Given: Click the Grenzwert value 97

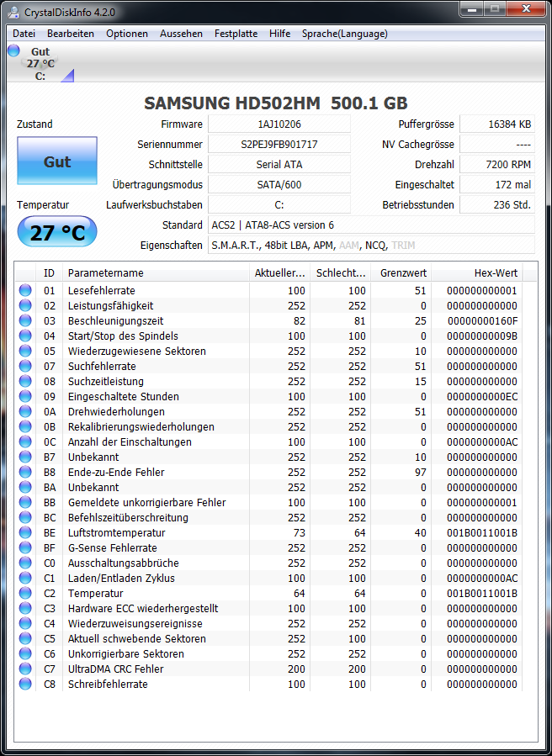Looking at the screenshot, I should tap(421, 472).
